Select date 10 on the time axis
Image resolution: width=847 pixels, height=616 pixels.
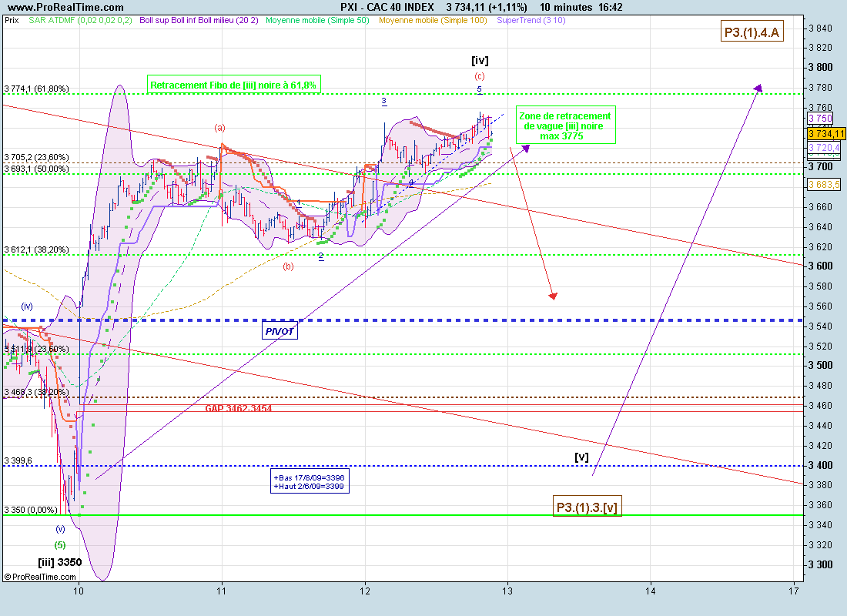(x=79, y=591)
